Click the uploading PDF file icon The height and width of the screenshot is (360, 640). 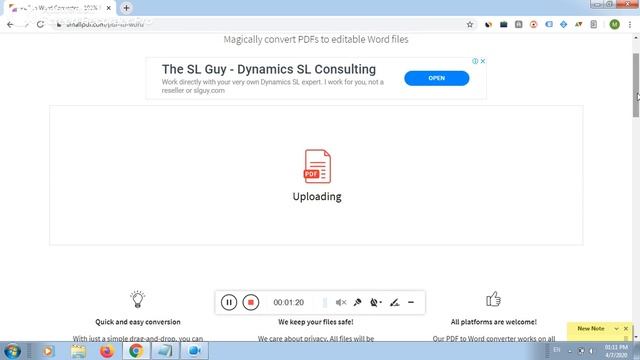pos(317,167)
